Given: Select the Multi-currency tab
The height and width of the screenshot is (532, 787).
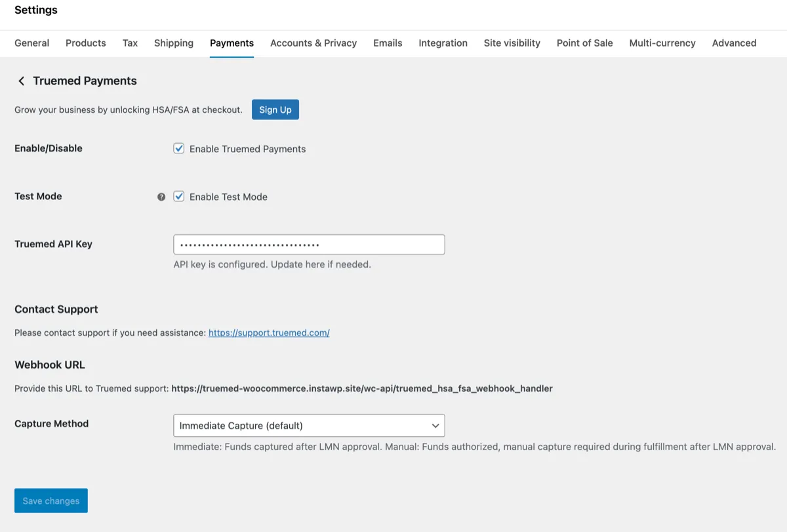Looking at the screenshot, I should click(662, 43).
